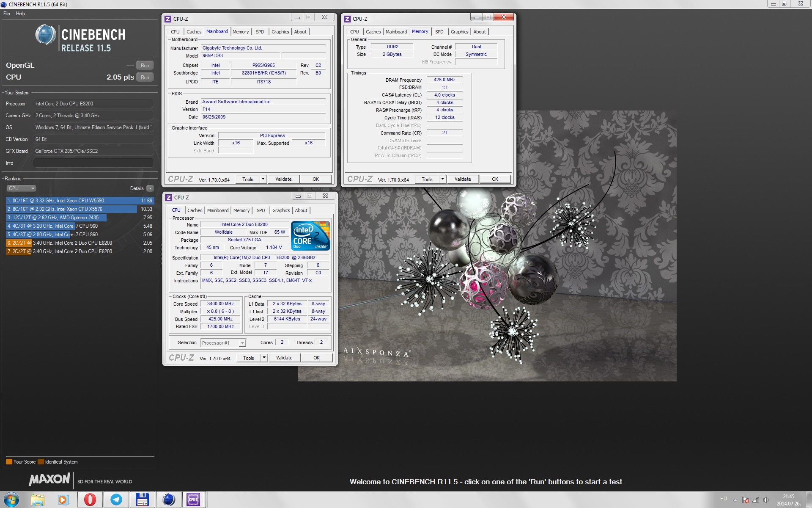Screen dimensions: 812x508
Task: Click the Show desktop strip
Action: (x=809, y=500)
